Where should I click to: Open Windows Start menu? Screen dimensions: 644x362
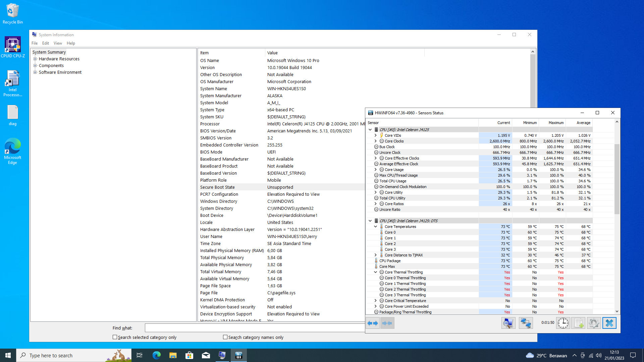tap(8, 355)
